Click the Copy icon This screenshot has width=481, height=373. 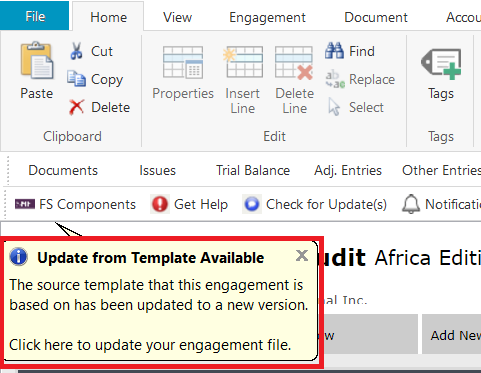click(76, 79)
